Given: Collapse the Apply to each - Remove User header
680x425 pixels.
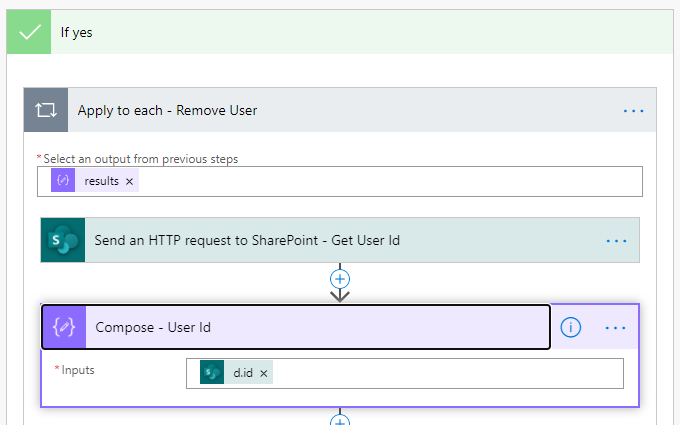Looking at the screenshot, I should tap(340, 110).
